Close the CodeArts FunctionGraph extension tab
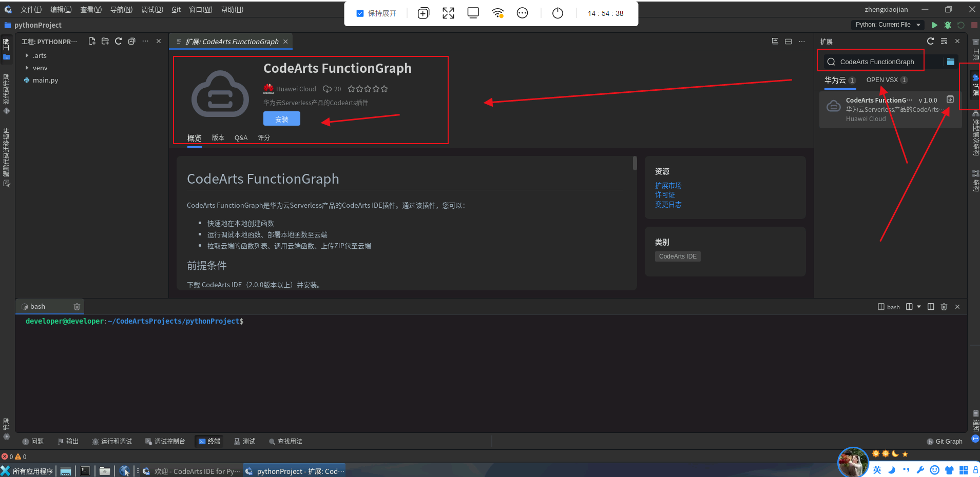Viewport: 980px width, 477px height. click(x=285, y=42)
